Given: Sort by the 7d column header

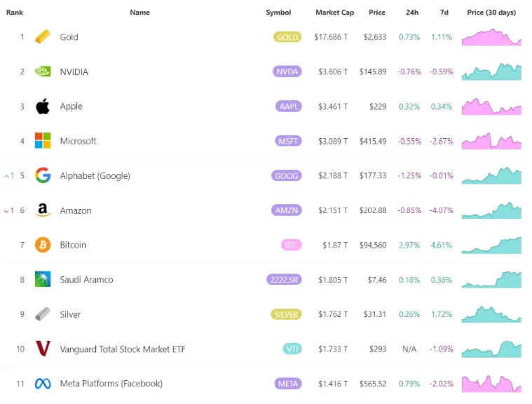Looking at the screenshot, I should pyautogui.click(x=444, y=12).
